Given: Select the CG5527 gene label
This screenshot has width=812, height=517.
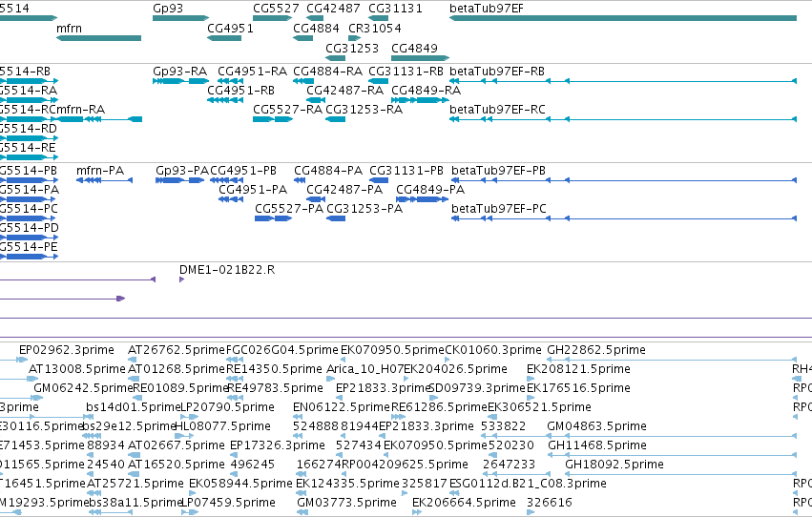Looking at the screenshot, I should (276, 9).
